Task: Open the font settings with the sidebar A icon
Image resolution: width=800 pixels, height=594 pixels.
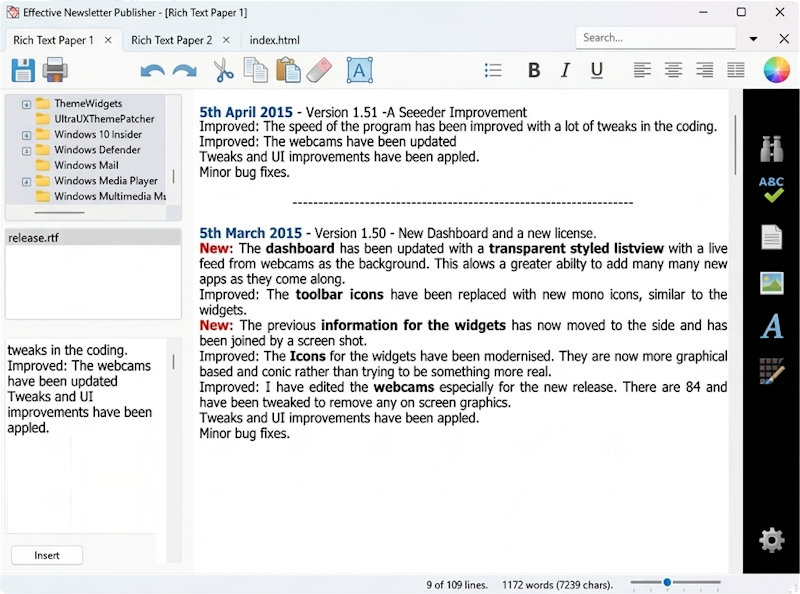Action: pos(771,332)
